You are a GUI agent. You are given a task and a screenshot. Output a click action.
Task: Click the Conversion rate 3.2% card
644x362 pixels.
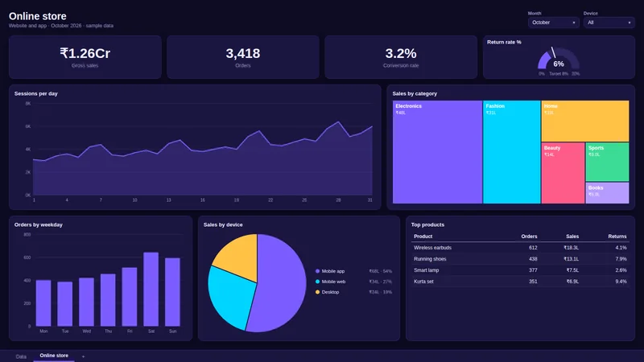coord(401,57)
